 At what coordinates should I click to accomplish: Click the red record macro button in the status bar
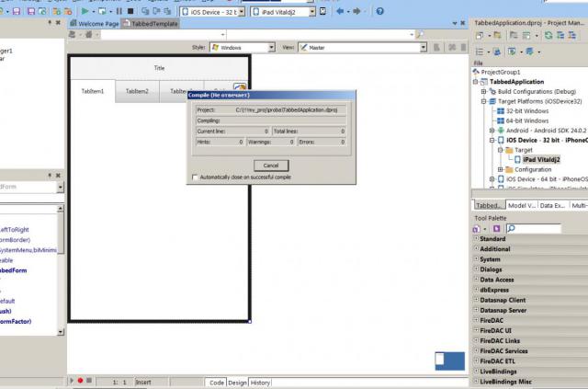point(80,381)
